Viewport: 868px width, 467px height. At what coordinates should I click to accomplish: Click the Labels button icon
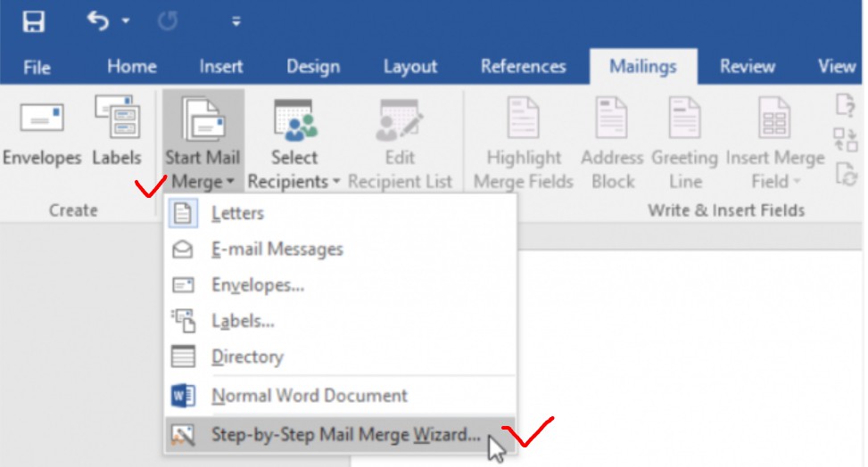[117, 116]
